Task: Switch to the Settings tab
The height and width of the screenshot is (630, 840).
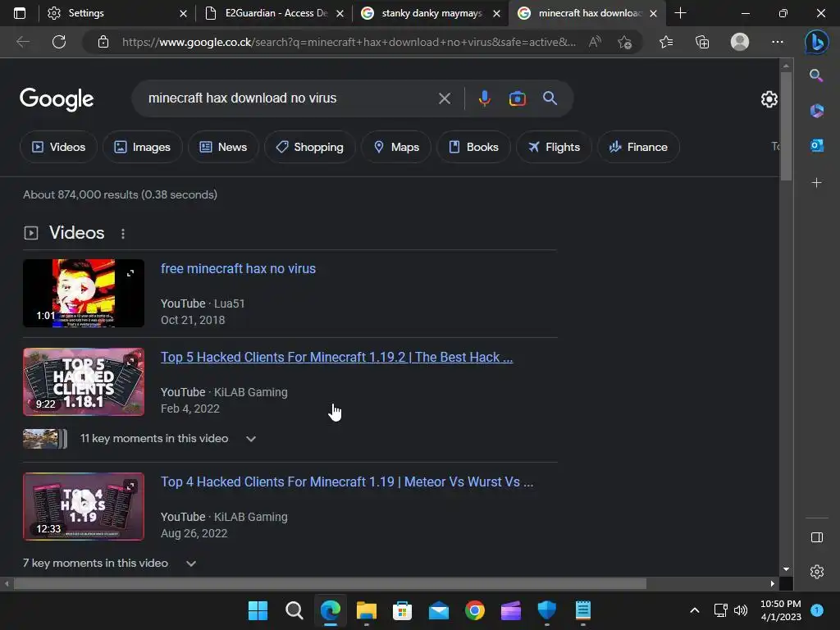Action: (x=114, y=13)
